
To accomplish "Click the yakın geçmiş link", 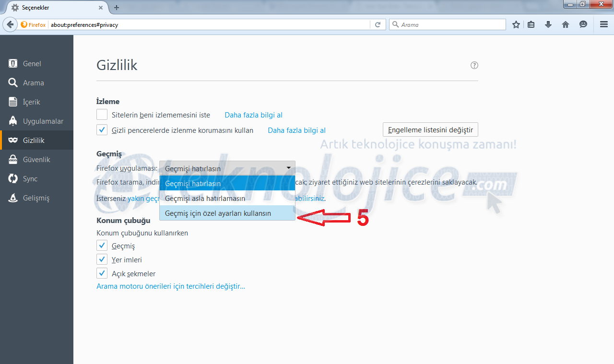I will [x=143, y=198].
